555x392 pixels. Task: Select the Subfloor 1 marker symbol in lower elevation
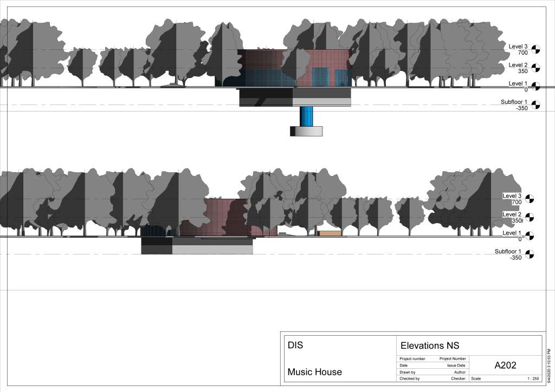[530, 254]
